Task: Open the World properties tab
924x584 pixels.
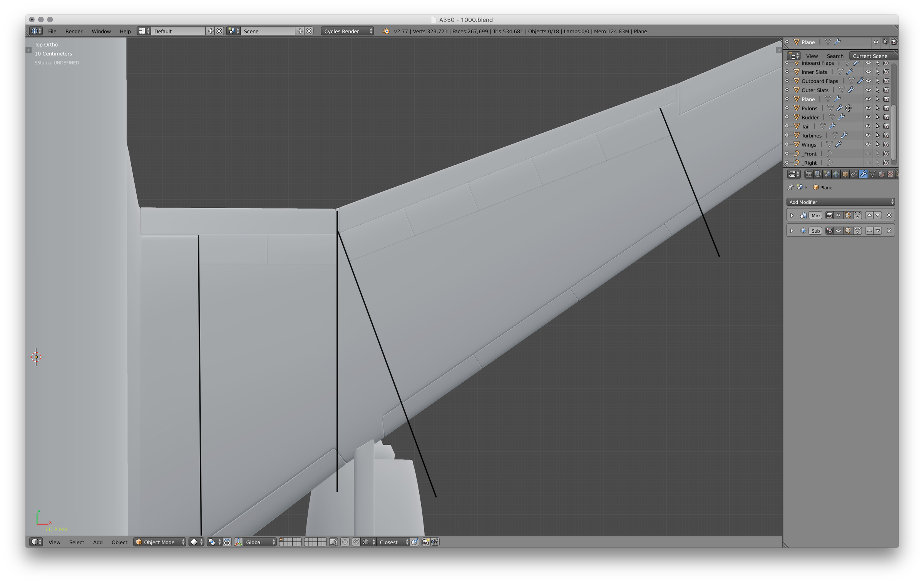Action: (x=836, y=174)
